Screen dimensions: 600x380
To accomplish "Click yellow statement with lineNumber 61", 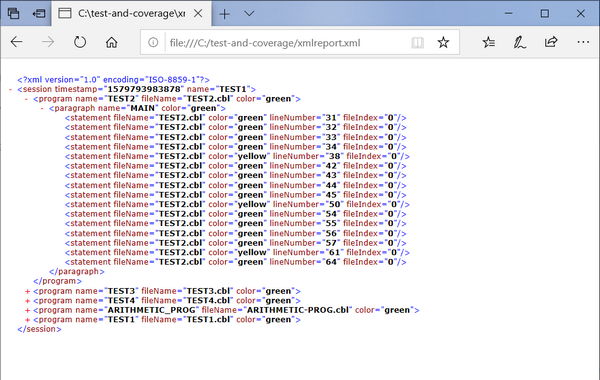I will [x=237, y=253].
